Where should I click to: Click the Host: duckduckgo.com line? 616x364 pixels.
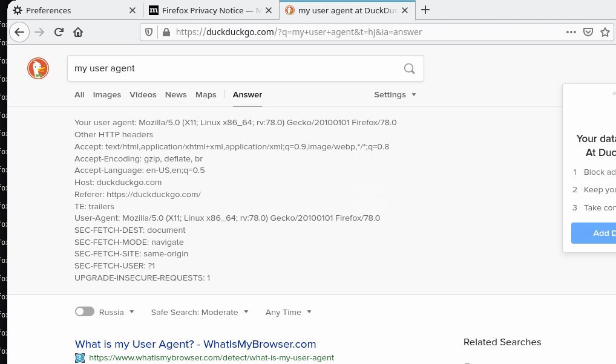[x=118, y=183]
